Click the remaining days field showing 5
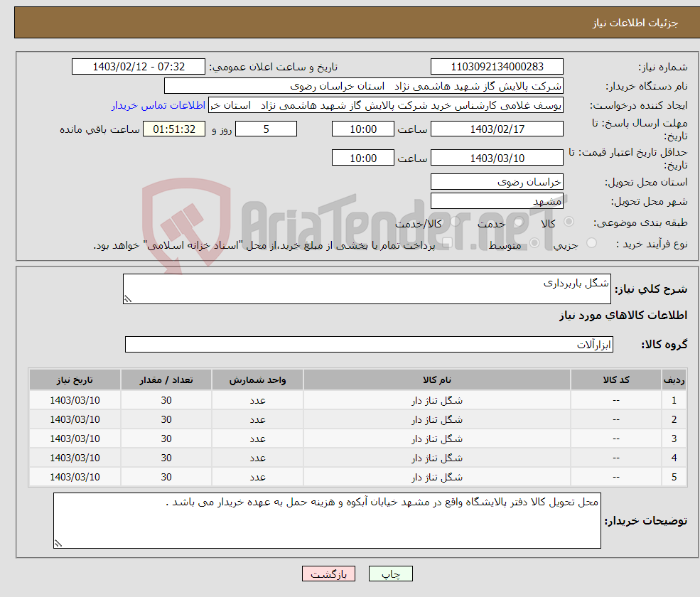700x597 pixels. (266, 129)
